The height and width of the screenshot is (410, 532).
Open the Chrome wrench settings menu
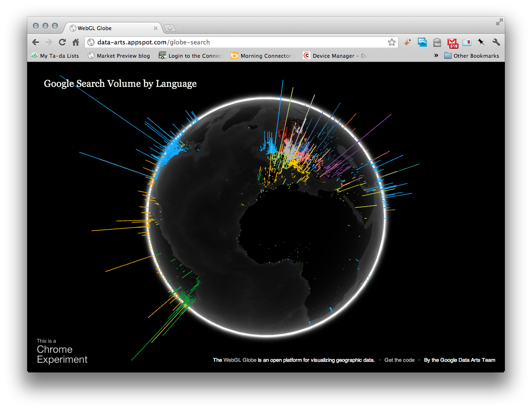[496, 42]
